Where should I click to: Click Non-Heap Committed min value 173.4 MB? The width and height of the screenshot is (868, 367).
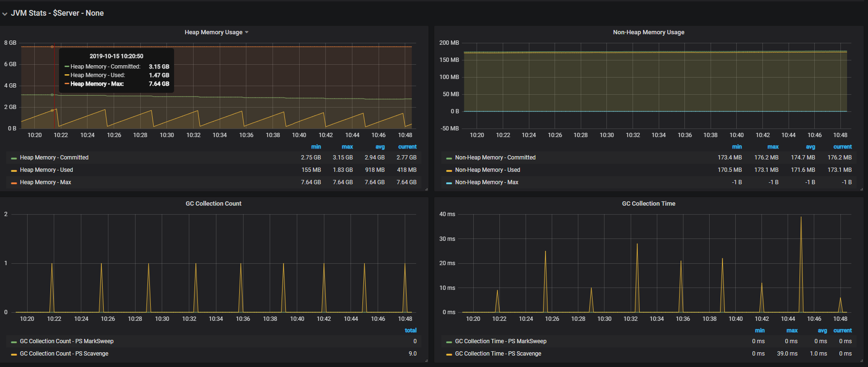[x=730, y=158]
